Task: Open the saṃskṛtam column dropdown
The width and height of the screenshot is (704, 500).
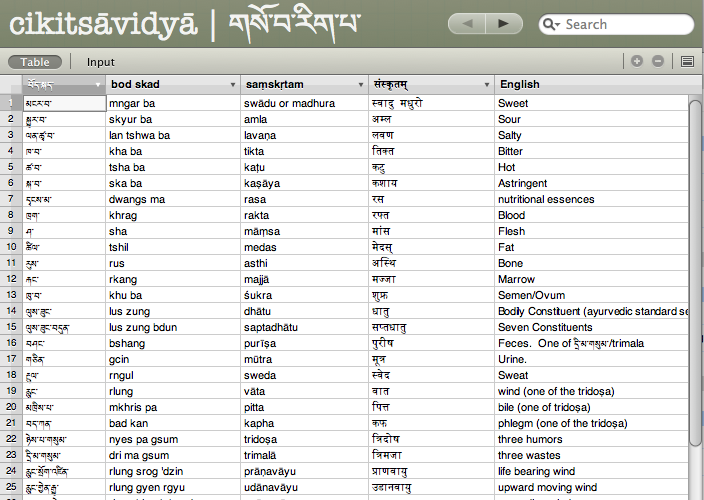Action: (361, 85)
